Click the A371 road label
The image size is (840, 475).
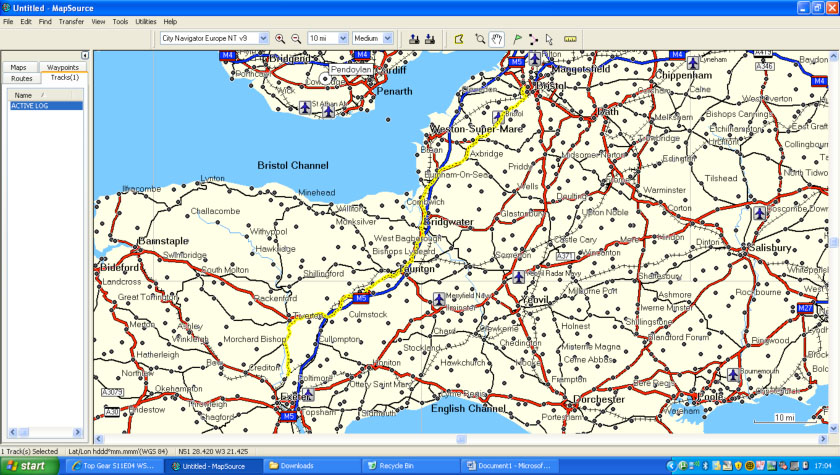click(x=565, y=257)
